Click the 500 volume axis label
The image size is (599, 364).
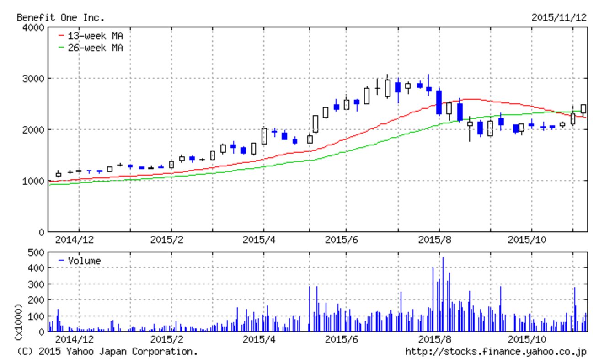coord(36,252)
